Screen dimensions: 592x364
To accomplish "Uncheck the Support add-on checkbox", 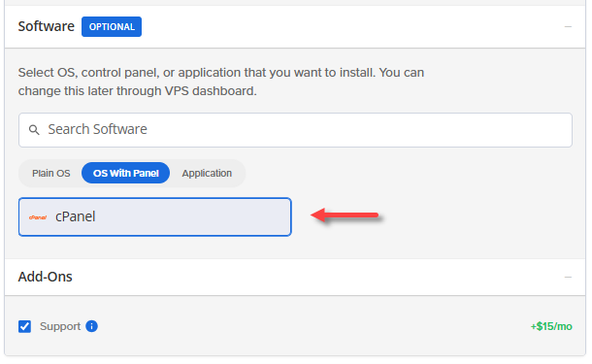I will pos(24,326).
